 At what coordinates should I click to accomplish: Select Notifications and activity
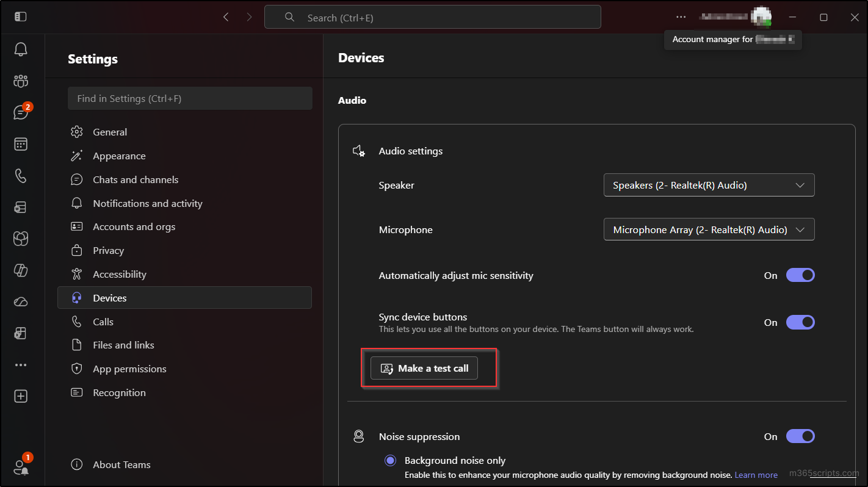[x=184, y=203]
